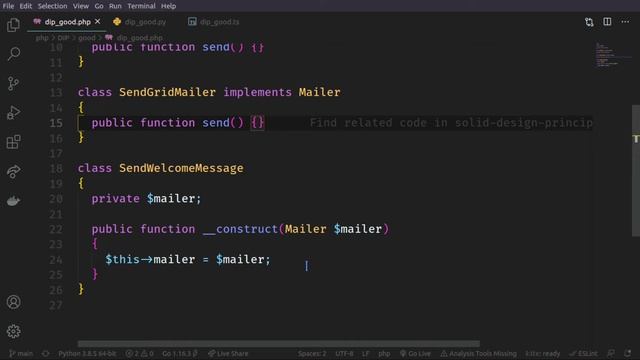Click the vertical editor scrollbar thumb
Viewport: 640px width, 360px height.
636,171
